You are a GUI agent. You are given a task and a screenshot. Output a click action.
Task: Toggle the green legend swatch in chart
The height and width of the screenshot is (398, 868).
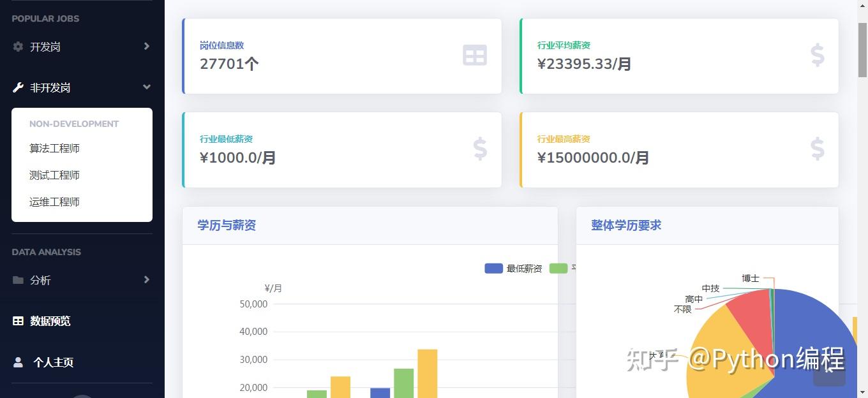558,269
